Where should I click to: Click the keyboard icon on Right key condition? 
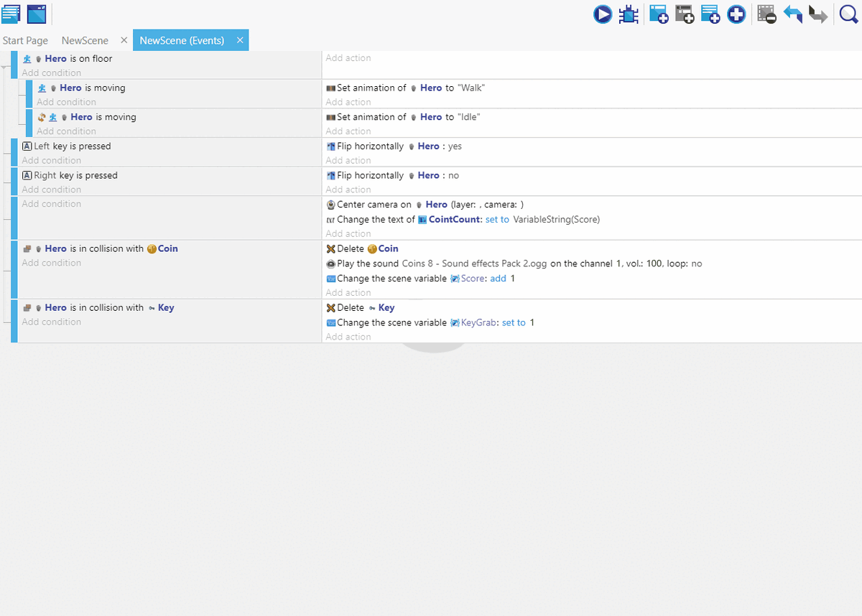pyautogui.click(x=27, y=175)
